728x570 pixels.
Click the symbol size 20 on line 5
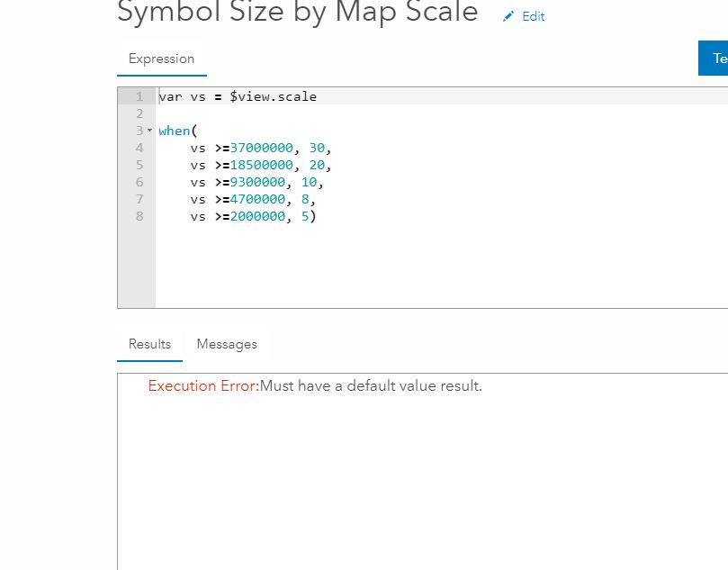pos(317,166)
